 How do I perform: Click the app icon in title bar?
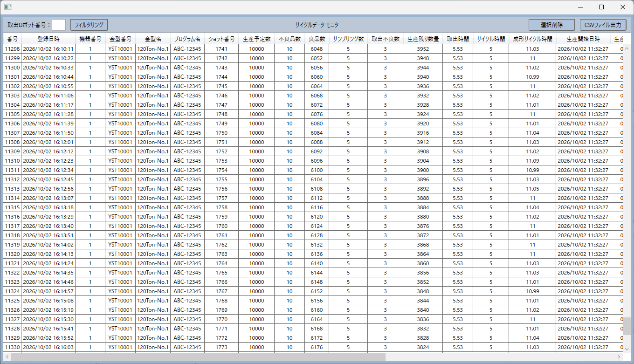point(8,7)
